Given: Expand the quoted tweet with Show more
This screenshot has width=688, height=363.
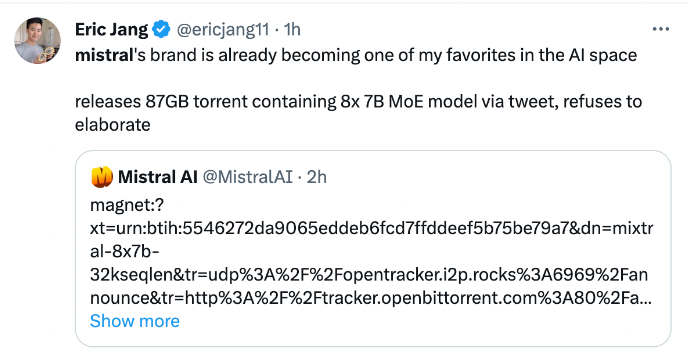Looking at the screenshot, I should [135, 321].
